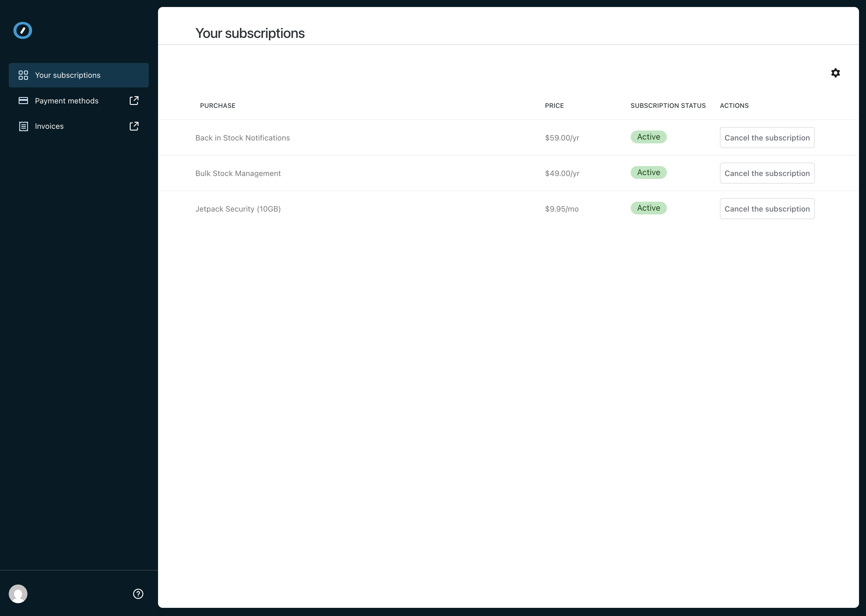Open Invoices menu item

coord(49,126)
